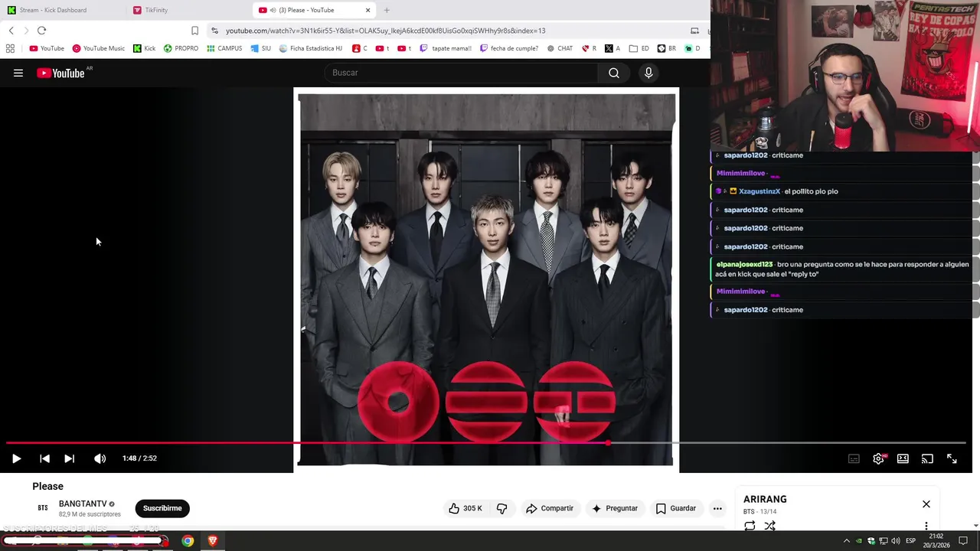Toggle shuffle in the ARIRANG panel
Screen dimensions: 980x551
coord(770,526)
